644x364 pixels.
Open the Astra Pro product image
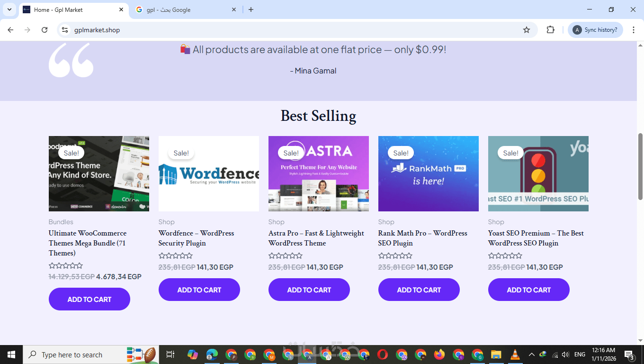tap(319, 173)
